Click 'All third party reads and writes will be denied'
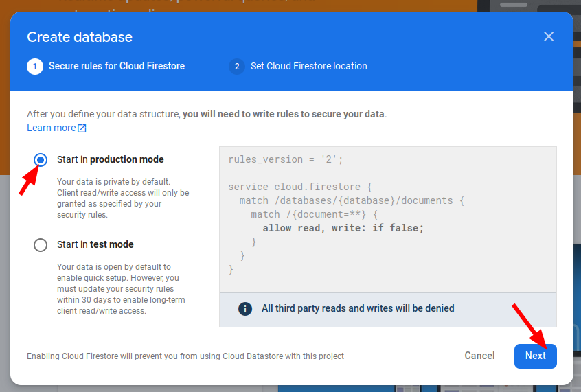Image resolution: width=581 pixels, height=392 pixels. (x=358, y=308)
